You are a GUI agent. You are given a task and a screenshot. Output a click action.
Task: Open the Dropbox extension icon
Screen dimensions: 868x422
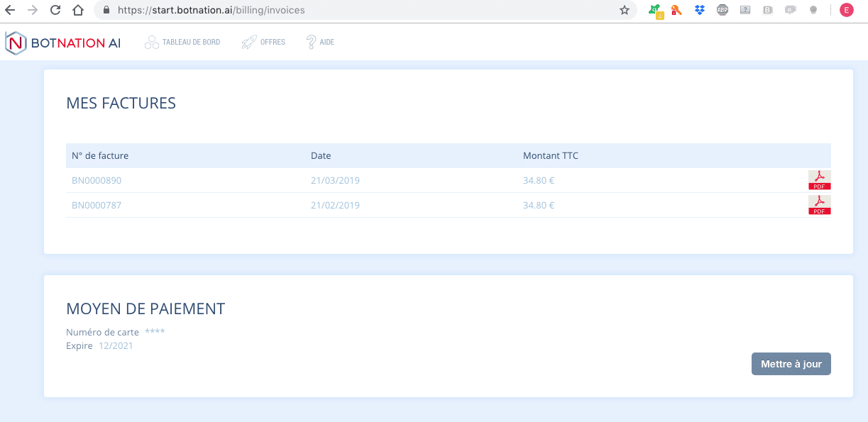coord(699,10)
